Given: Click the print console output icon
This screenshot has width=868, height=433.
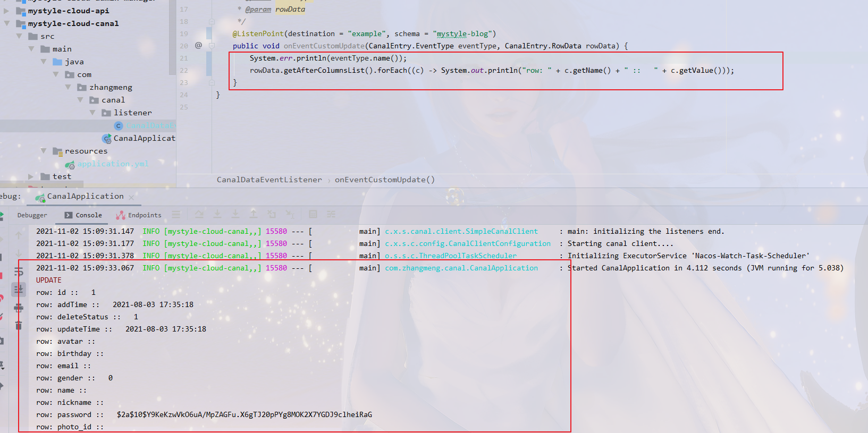Looking at the screenshot, I should click(19, 308).
